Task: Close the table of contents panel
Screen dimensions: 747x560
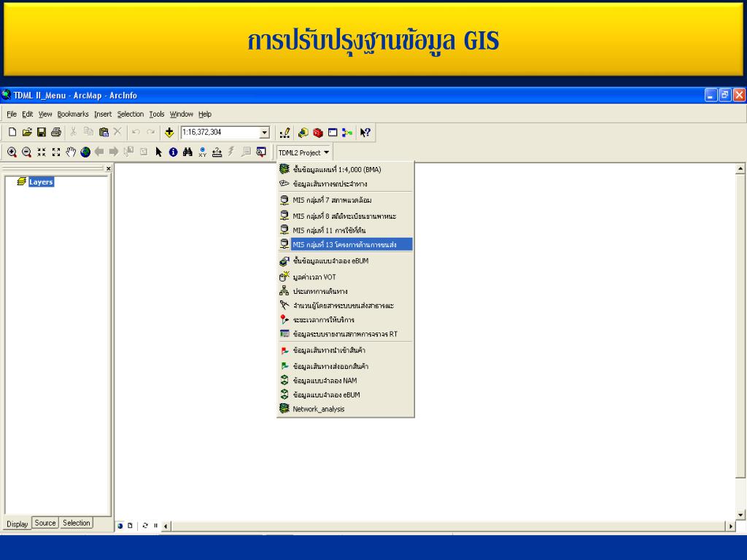Action: [x=109, y=168]
